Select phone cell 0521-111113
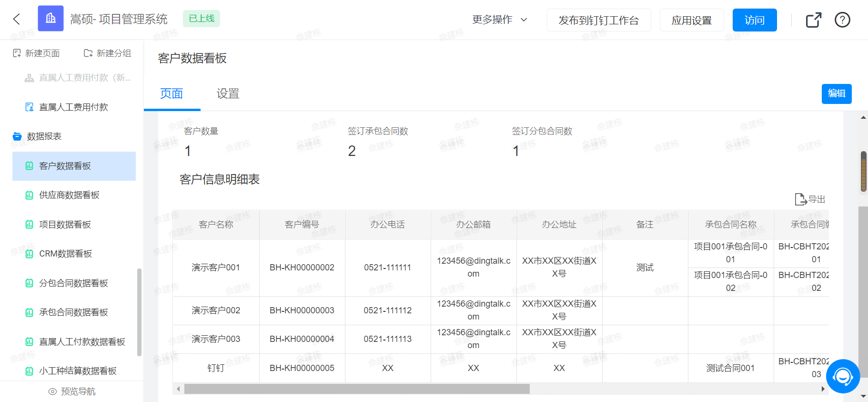Screen dimensions: 868x402 [388, 339]
